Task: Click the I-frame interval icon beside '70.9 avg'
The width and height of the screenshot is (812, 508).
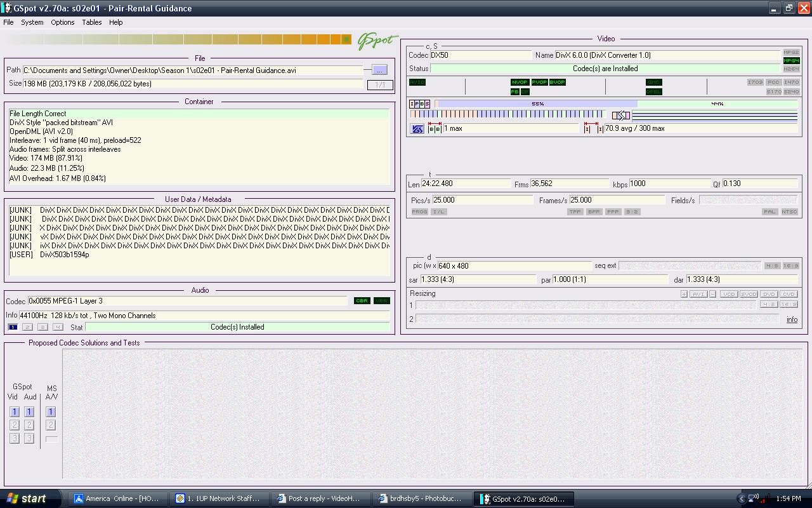Action: 593,128
